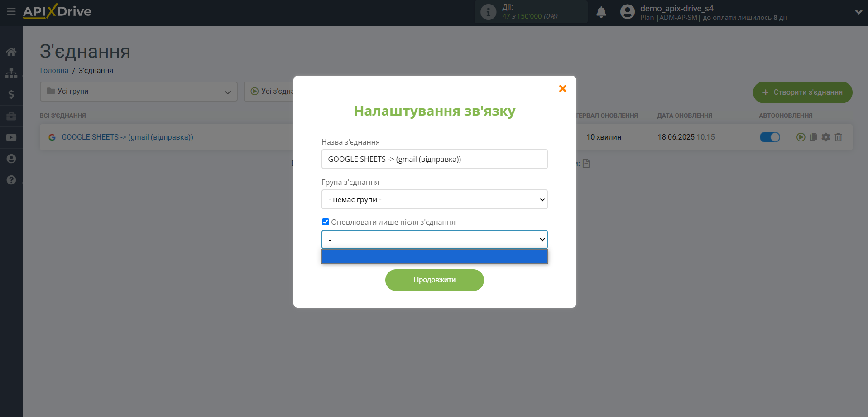
Task: Open the notifications bell icon
Action: [601, 12]
